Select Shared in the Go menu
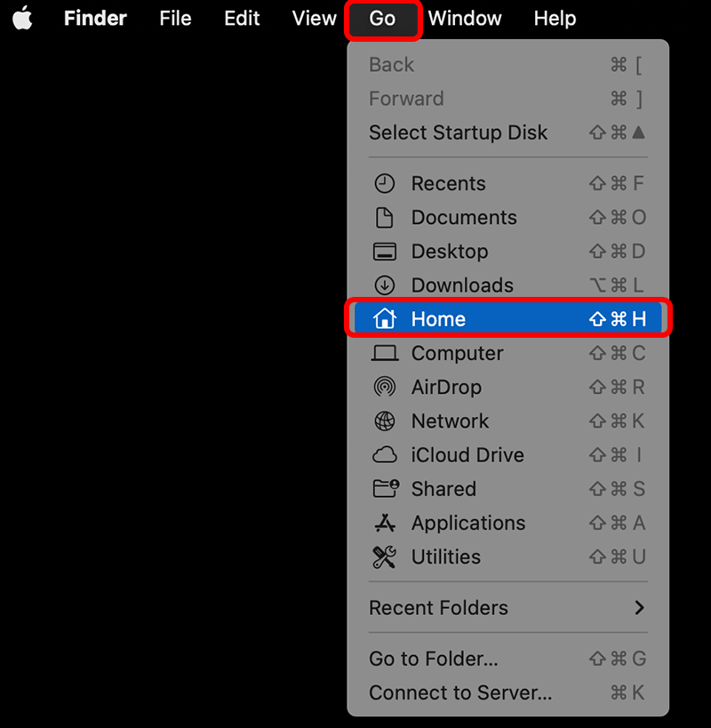This screenshot has height=728, width=711. 443,489
